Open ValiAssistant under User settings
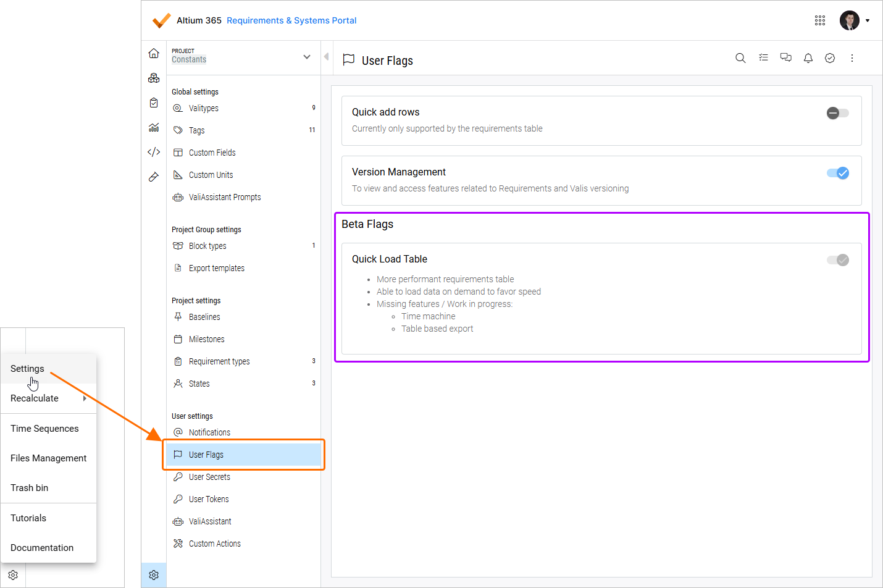This screenshot has width=883, height=588. pyautogui.click(x=243, y=521)
